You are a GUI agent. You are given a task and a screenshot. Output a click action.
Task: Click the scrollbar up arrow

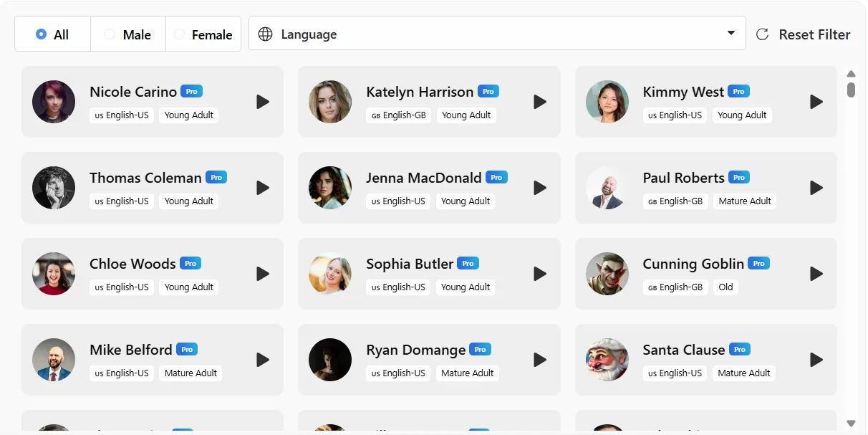tap(851, 74)
